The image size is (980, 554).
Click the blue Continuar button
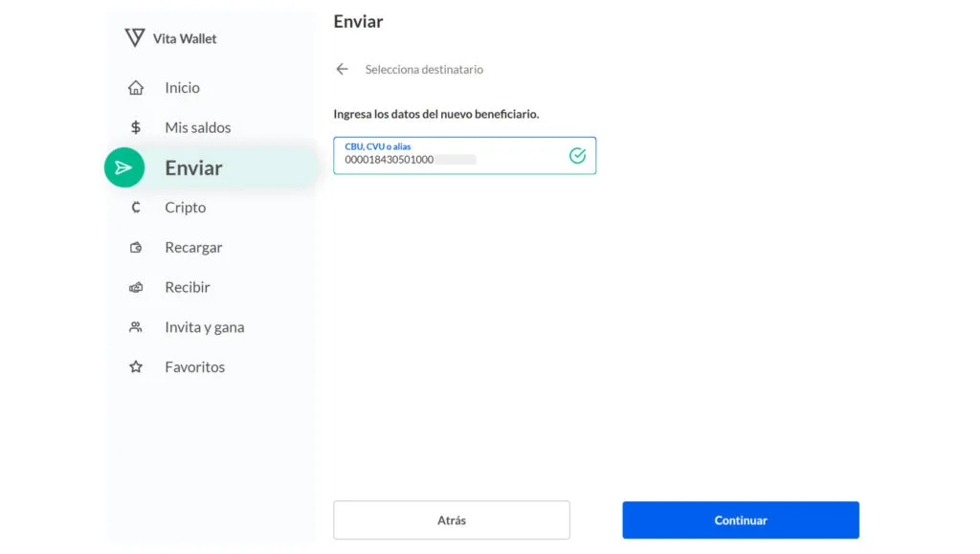[x=741, y=521]
